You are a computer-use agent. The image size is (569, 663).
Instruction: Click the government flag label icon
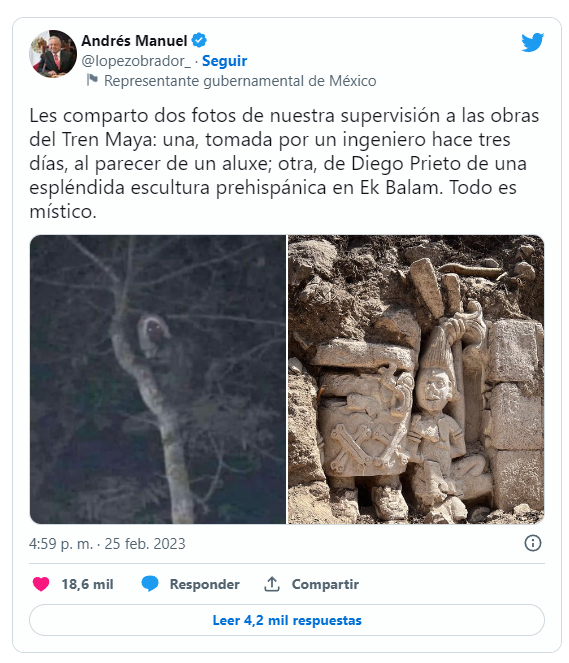pyautogui.click(x=92, y=79)
